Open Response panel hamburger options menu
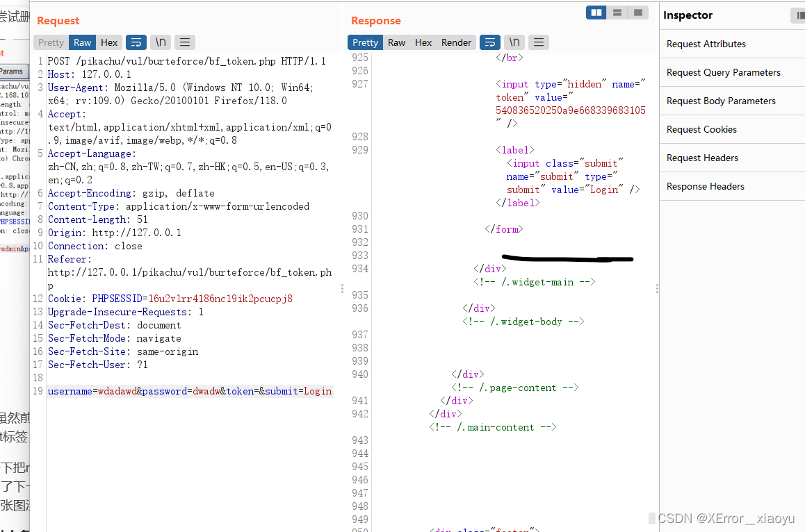 pos(538,42)
